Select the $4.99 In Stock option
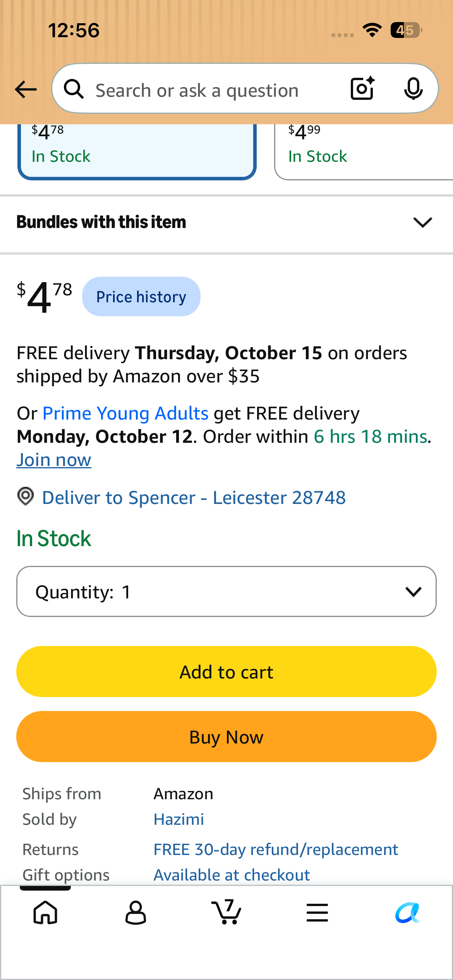Screen dimensions: 453x980 coord(364,152)
